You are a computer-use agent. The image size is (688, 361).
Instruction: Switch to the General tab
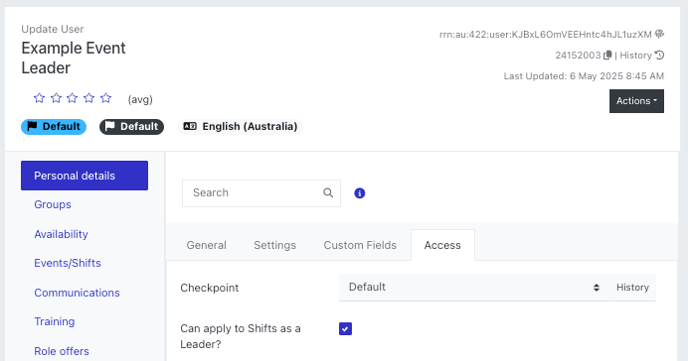tap(206, 245)
